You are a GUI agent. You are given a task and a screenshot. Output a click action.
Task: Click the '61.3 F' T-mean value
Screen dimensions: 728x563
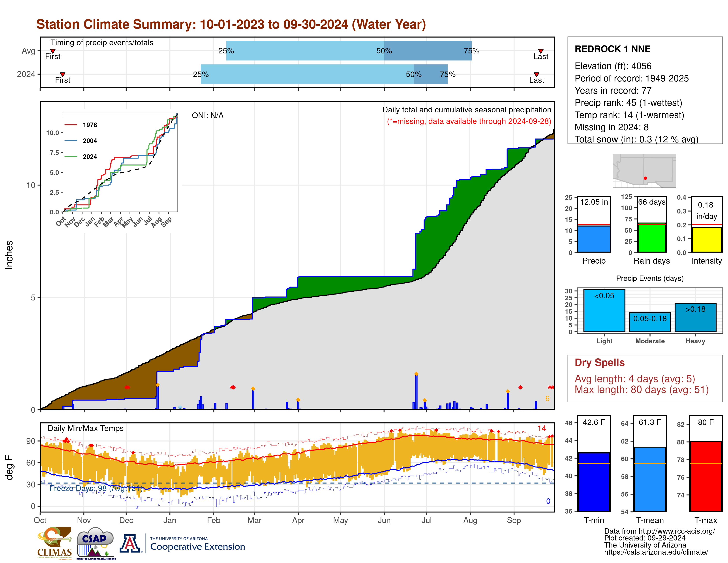pos(650,422)
